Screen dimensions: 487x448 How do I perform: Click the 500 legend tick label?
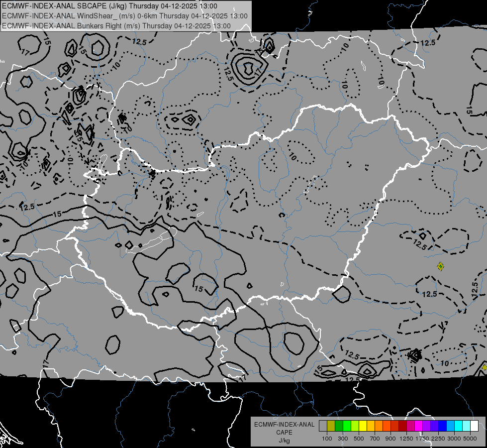coord(359,439)
